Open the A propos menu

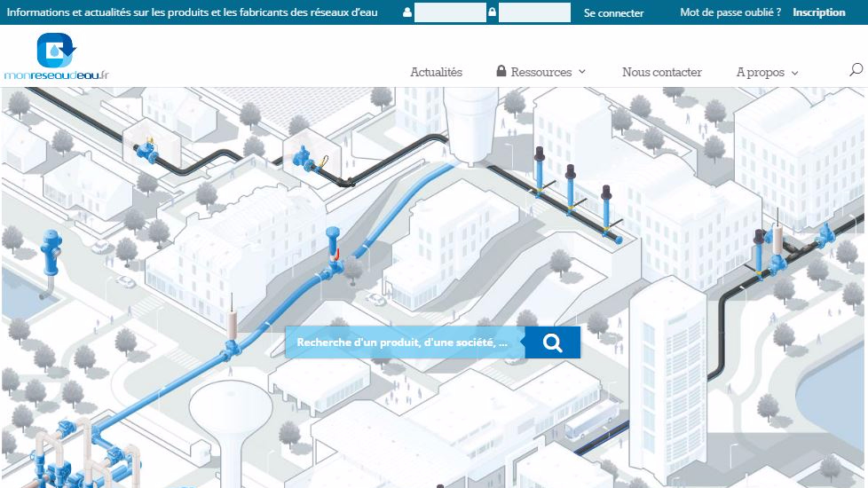760,73
